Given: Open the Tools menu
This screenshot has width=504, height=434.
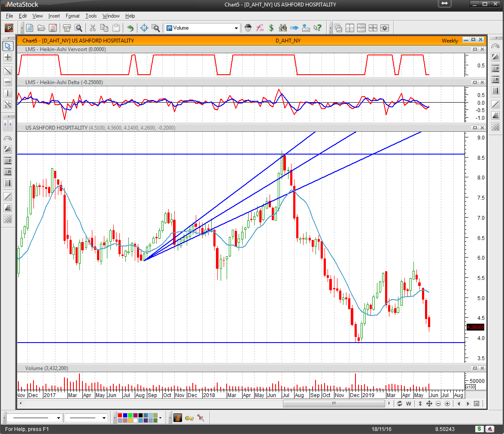Looking at the screenshot, I should click(91, 16).
